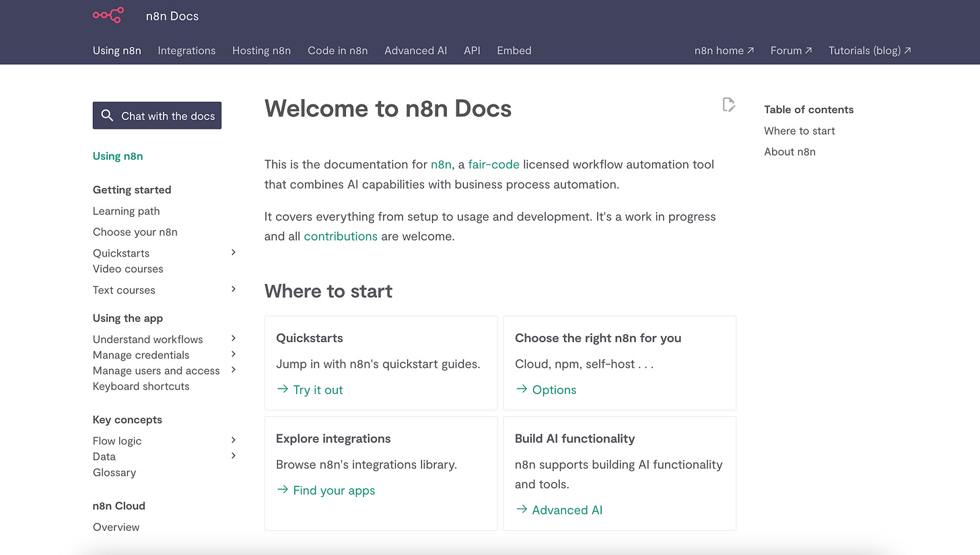Click the Find your apps link
The image size is (980, 555).
click(335, 490)
